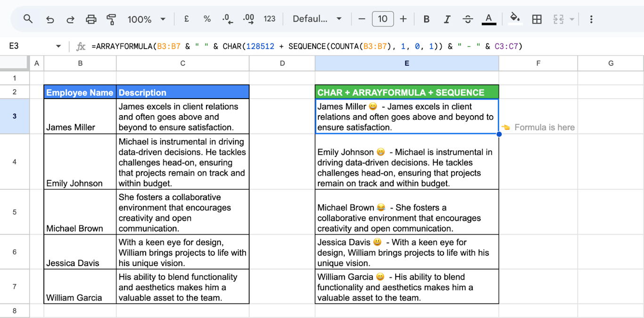Screen dimensions: 644x318
Task: Select description cell "She fosters a collaborative environment" in column C
Action: coord(183,212)
